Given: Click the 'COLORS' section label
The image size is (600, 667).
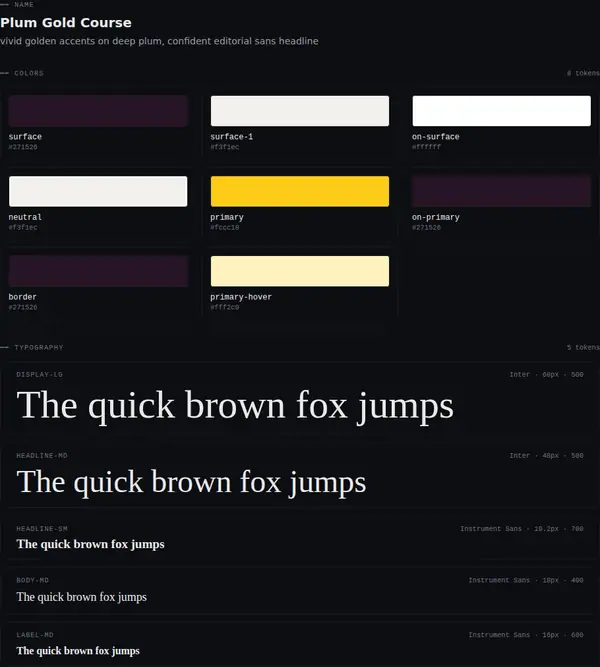Looking at the screenshot, I should pos(29,73).
